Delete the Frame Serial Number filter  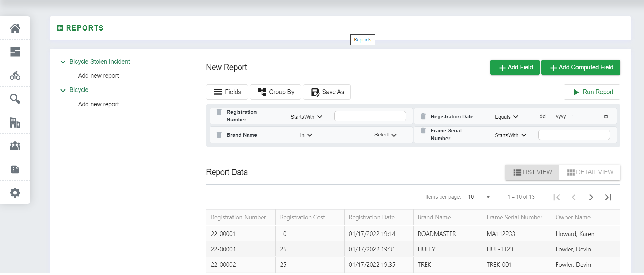[423, 131]
